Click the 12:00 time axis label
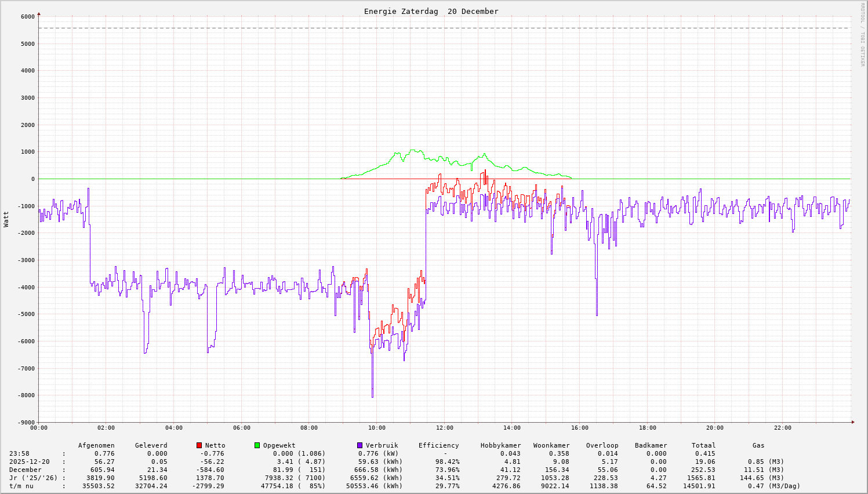 tap(444, 428)
